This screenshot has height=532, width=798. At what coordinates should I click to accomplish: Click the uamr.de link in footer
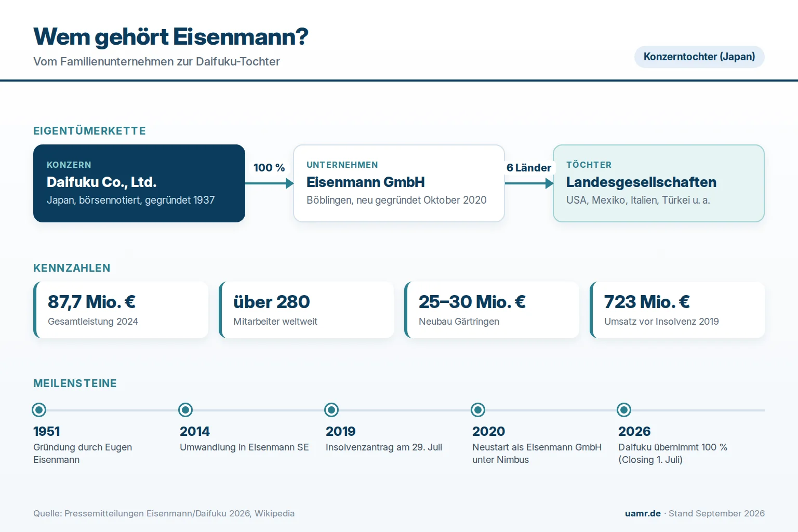(x=643, y=513)
